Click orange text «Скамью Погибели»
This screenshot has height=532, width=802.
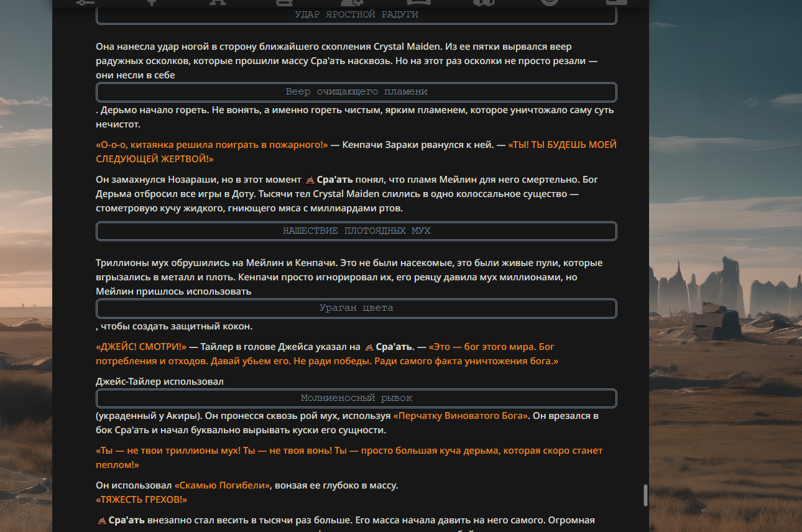click(223, 485)
